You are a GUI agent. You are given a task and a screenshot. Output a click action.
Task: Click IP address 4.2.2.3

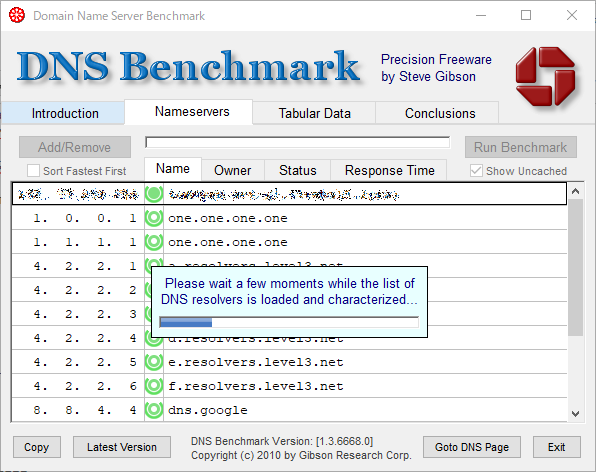click(x=85, y=314)
